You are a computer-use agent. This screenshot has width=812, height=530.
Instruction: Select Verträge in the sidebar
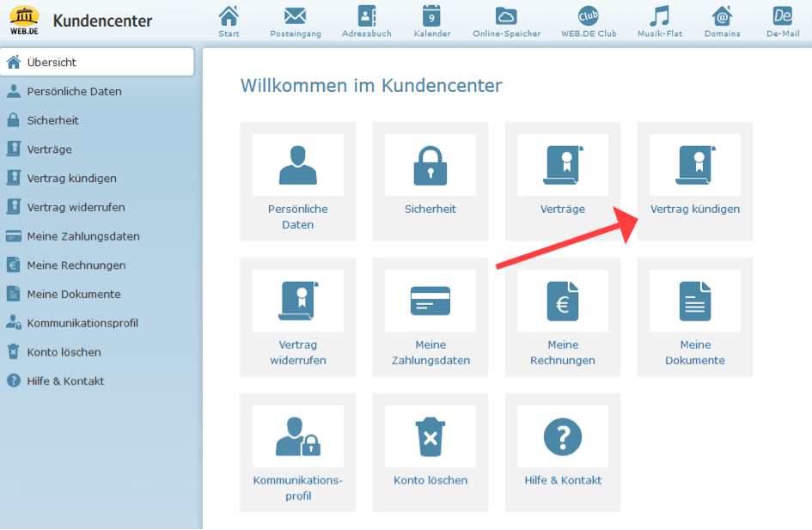[97, 149]
